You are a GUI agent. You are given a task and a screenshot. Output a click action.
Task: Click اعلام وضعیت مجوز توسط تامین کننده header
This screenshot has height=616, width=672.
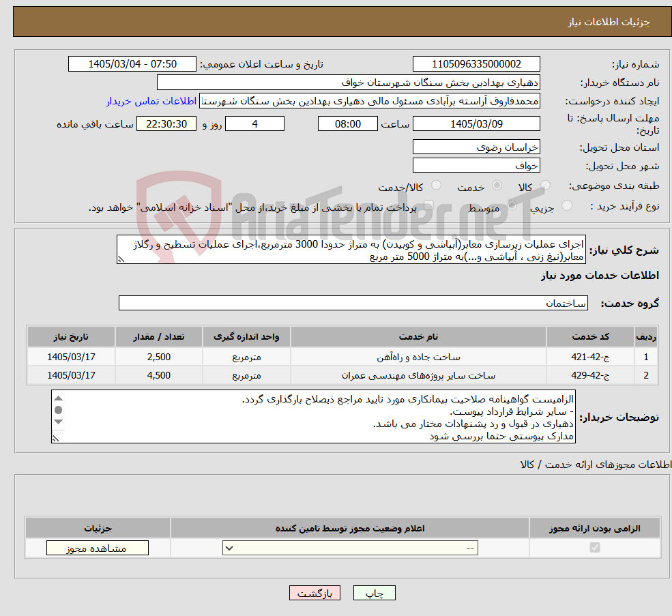(350, 528)
